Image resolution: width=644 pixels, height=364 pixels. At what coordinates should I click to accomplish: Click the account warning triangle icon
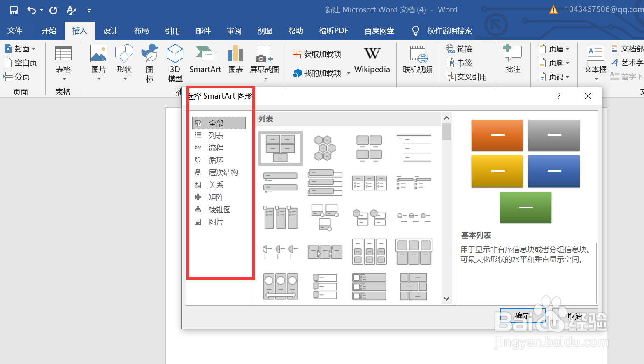[x=553, y=9]
